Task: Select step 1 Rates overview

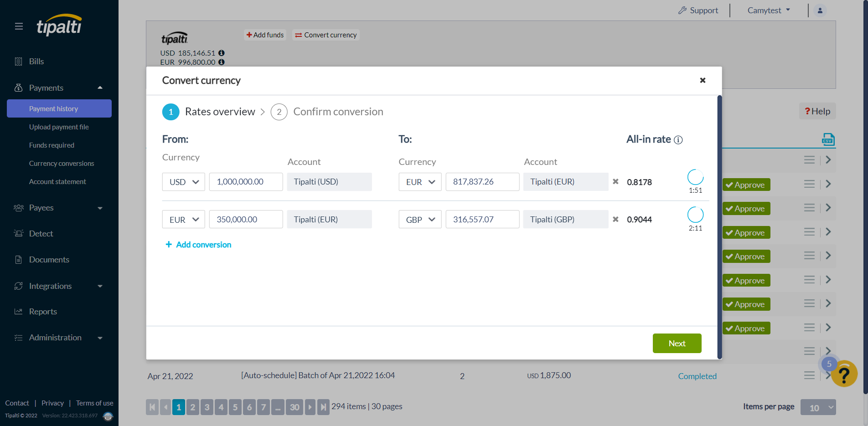Action: [209, 112]
